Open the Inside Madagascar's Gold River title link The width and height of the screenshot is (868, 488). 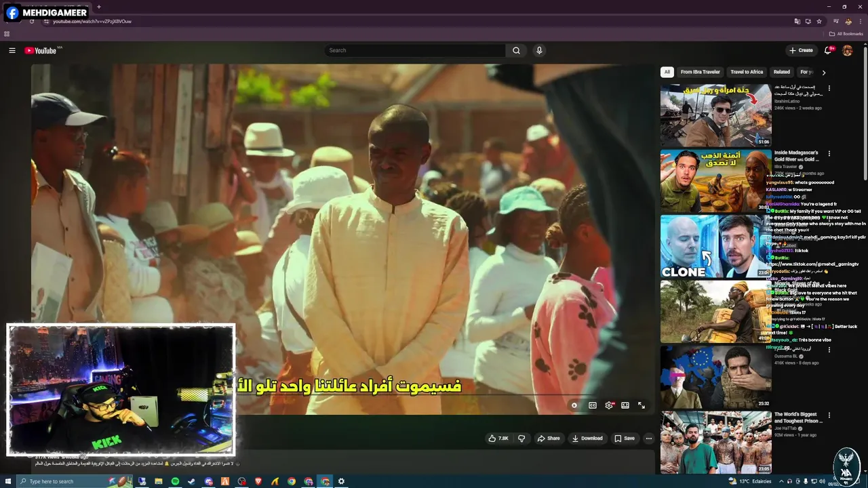click(x=797, y=156)
